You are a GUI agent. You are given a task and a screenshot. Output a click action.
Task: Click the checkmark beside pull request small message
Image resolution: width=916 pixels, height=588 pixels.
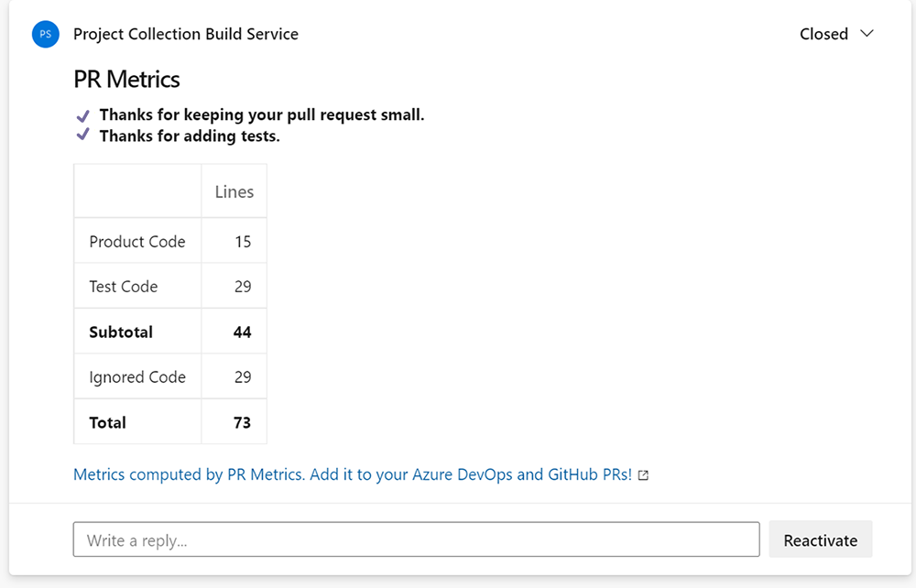pyautogui.click(x=82, y=114)
